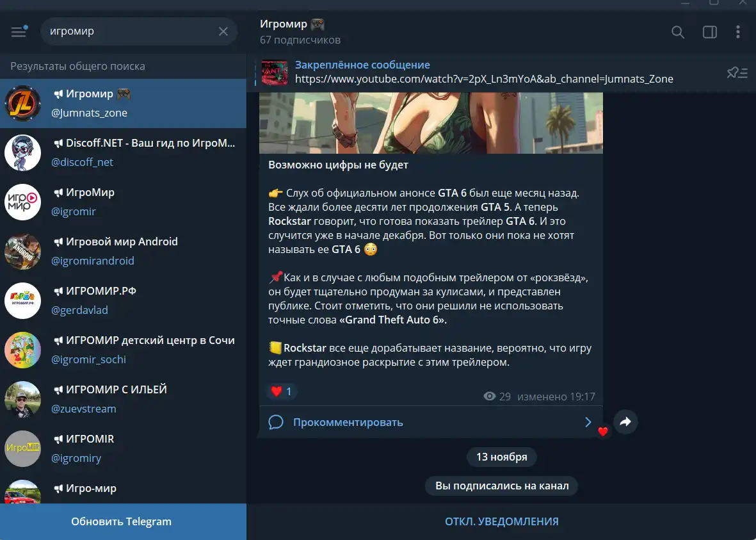Click Игровой мир Android avatar
756x540 pixels.
coord(22,251)
